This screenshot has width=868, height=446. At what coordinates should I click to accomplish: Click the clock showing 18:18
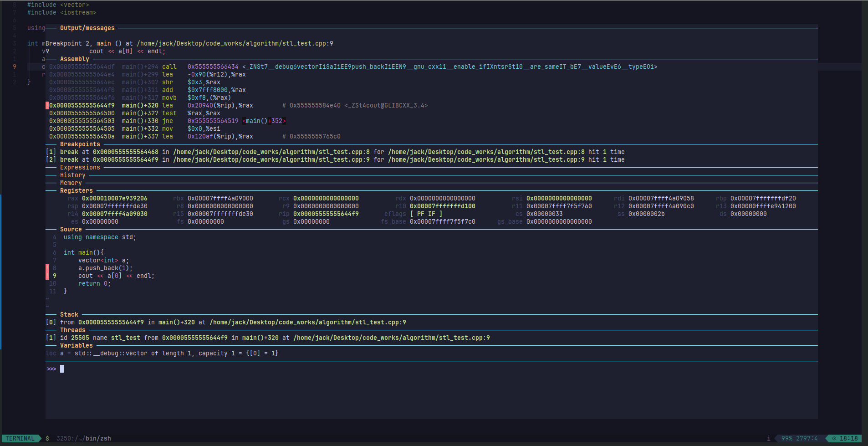point(845,439)
